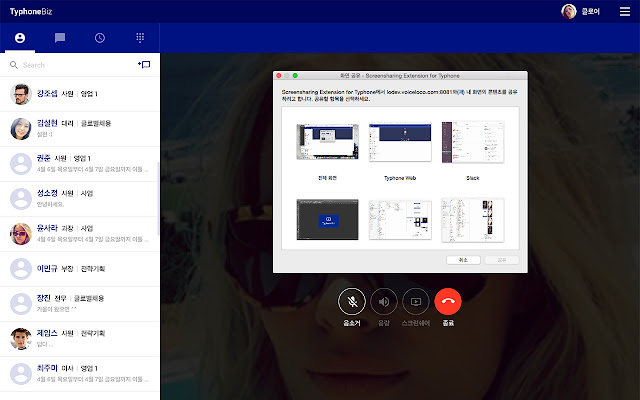Screen dimensions: 640x400
Task: Choose the dark Photoshop-like window thumbnail
Action: (327, 220)
